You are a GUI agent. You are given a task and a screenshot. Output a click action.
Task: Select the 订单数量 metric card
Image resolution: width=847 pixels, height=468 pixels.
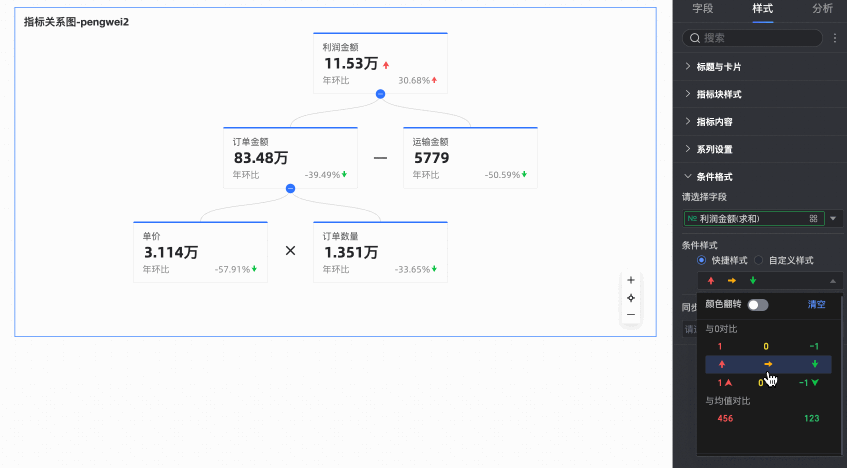point(380,252)
